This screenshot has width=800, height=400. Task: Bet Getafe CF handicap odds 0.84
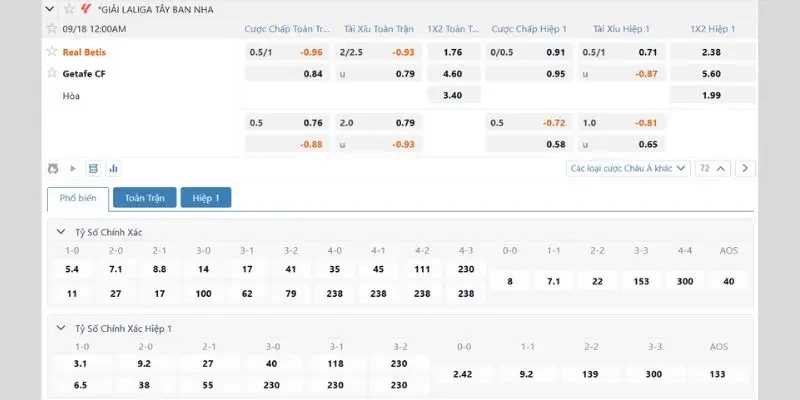point(287,73)
